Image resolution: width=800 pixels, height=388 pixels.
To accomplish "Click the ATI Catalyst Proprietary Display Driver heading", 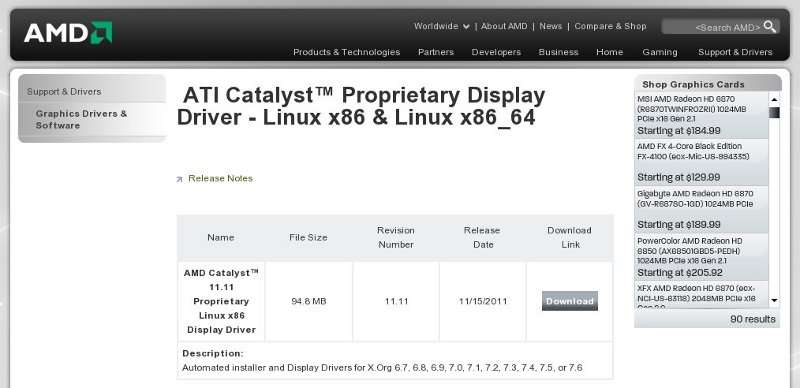I will click(x=361, y=106).
